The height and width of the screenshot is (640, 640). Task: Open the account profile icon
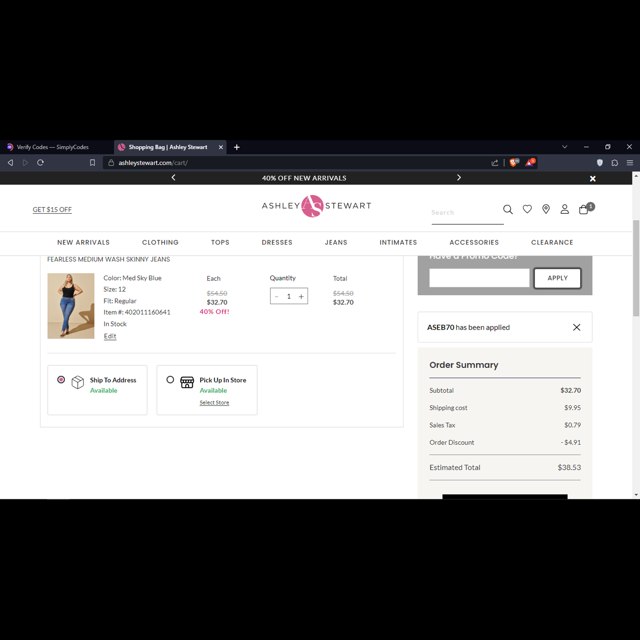click(564, 209)
